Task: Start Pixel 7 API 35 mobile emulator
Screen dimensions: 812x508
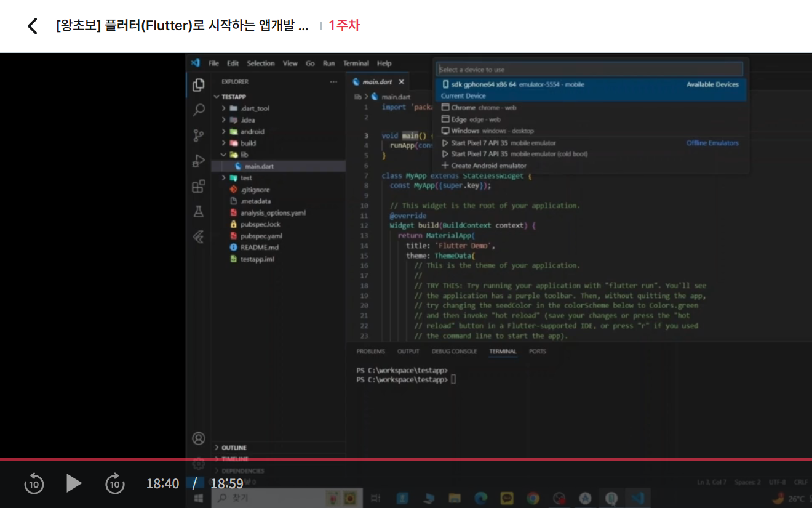Action: tap(591, 143)
